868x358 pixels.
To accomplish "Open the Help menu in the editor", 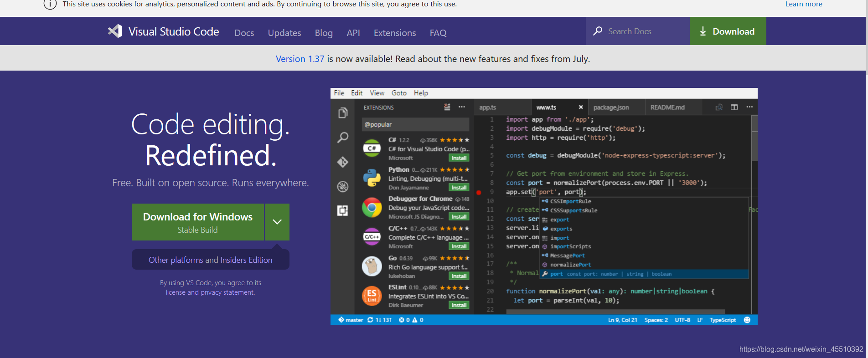I will [421, 93].
